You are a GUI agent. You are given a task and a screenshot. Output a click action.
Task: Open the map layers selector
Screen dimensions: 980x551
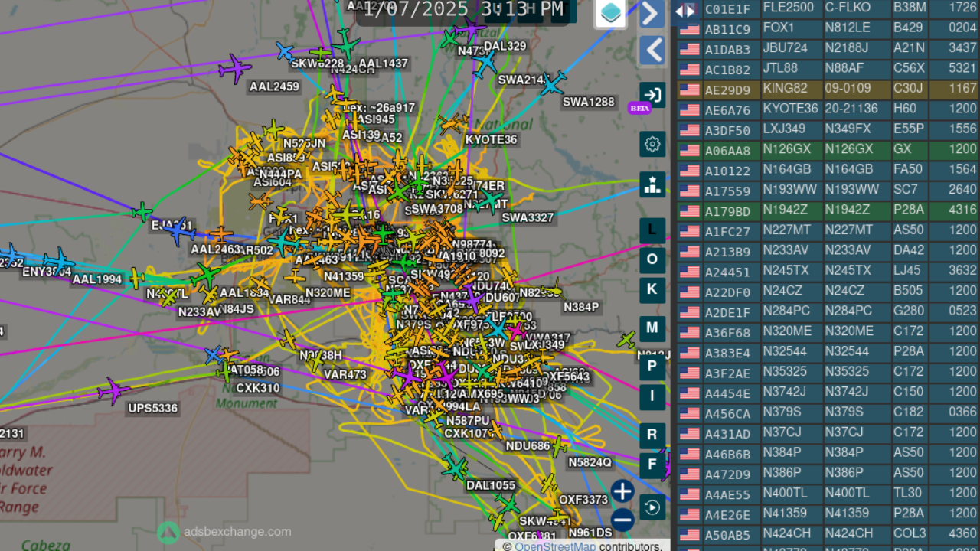pyautogui.click(x=611, y=13)
